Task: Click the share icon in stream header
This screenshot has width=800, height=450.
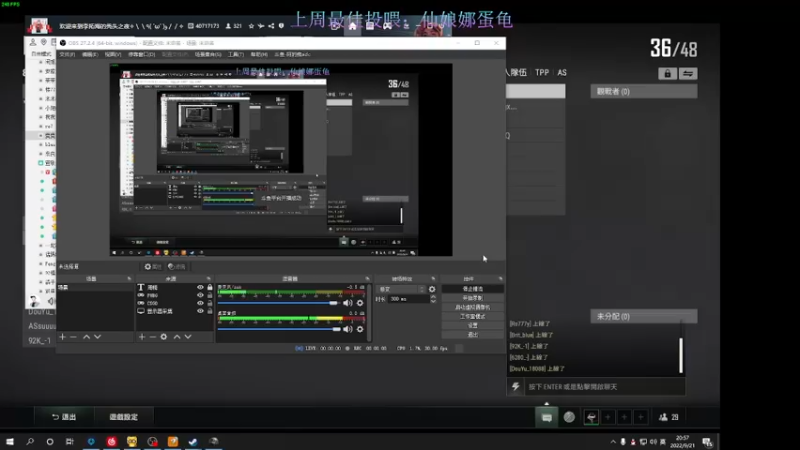Action: tap(271, 26)
